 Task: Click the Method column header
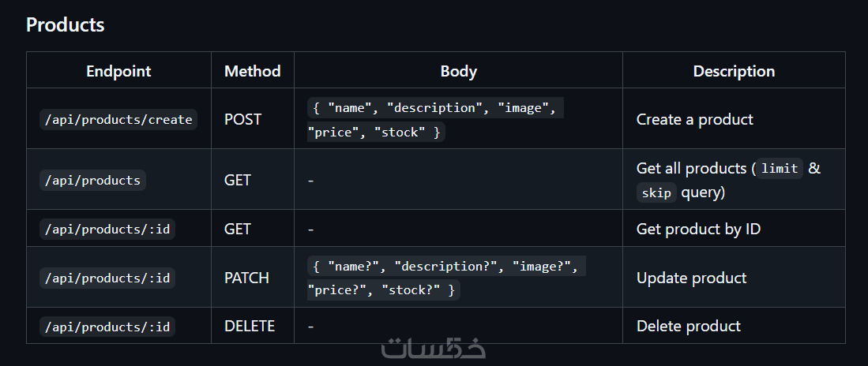pyautogui.click(x=253, y=71)
